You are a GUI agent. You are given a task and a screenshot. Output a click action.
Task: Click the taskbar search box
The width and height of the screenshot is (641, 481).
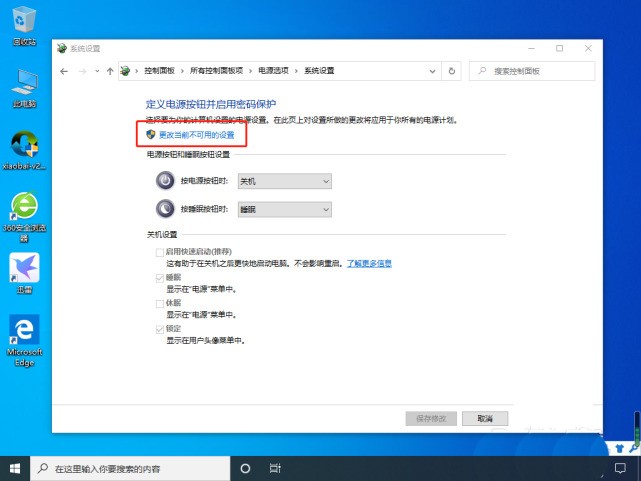[x=130, y=468]
